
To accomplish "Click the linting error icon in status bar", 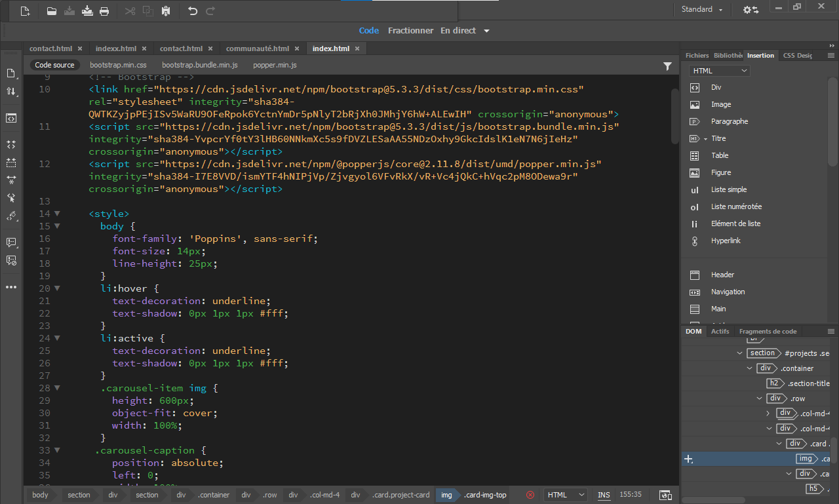I will [530, 495].
